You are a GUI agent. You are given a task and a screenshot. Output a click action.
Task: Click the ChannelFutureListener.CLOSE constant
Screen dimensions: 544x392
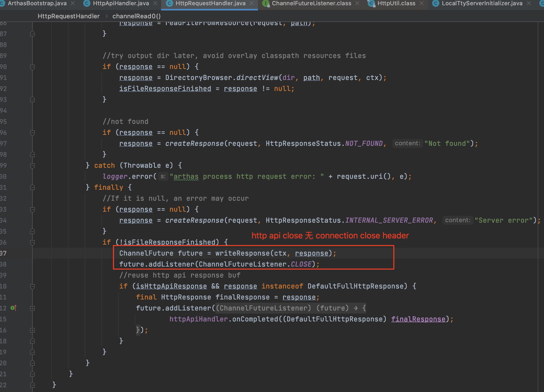(301, 264)
